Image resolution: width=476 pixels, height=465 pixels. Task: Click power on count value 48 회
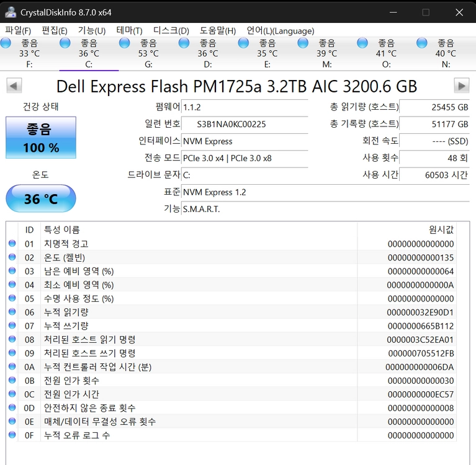434,158
